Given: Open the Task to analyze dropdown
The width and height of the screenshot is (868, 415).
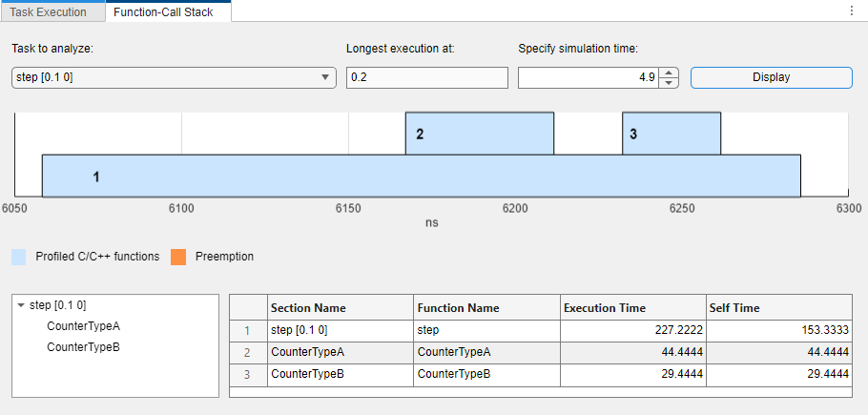Looking at the screenshot, I should tap(173, 77).
